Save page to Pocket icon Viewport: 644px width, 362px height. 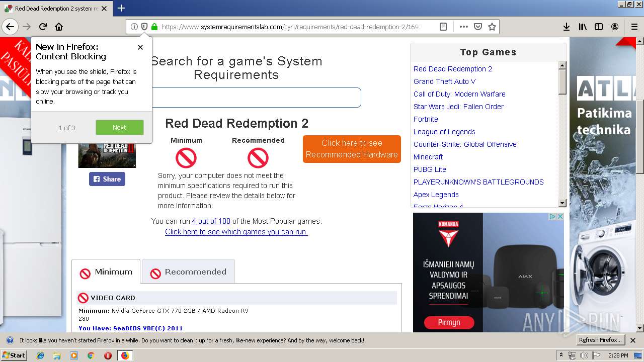[x=478, y=27]
